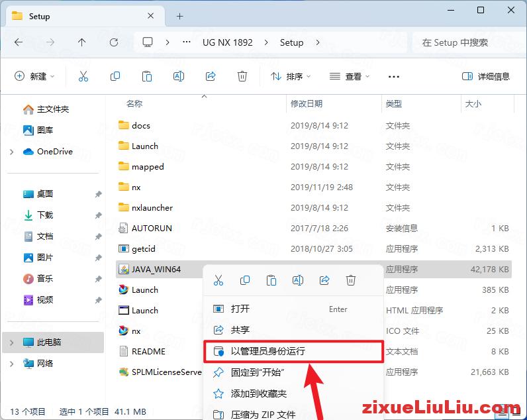Sort by the 大小 column header
The height and width of the screenshot is (420, 527).
pyautogui.click(x=473, y=103)
